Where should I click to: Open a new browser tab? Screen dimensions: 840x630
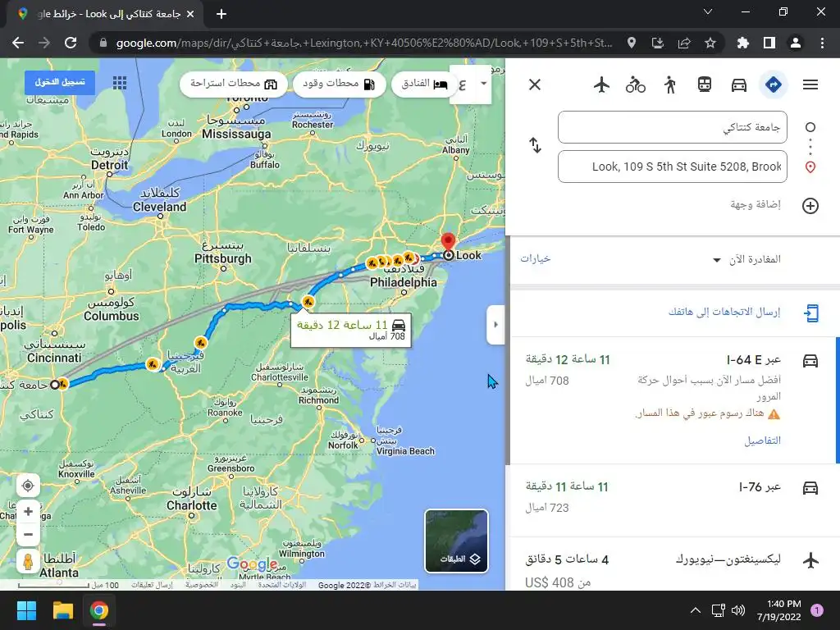pyautogui.click(x=221, y=14)
